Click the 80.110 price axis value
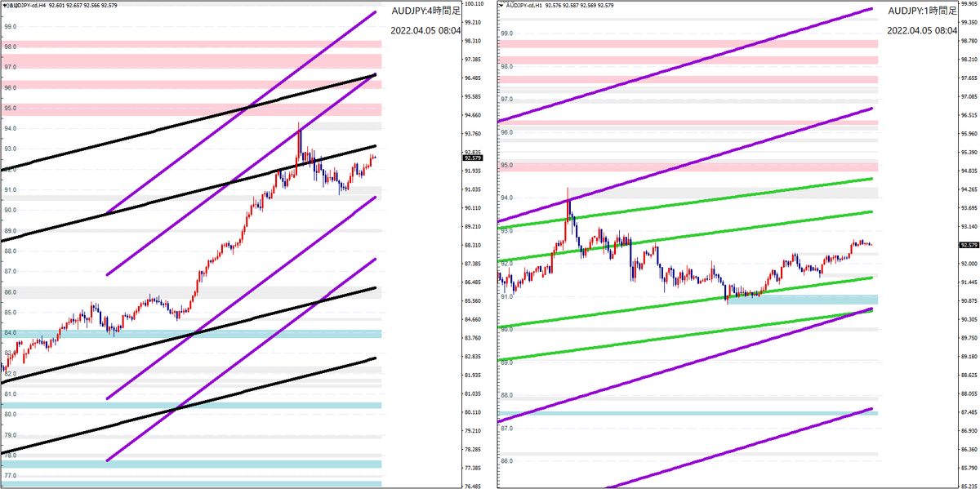 [x=474, y=412]
